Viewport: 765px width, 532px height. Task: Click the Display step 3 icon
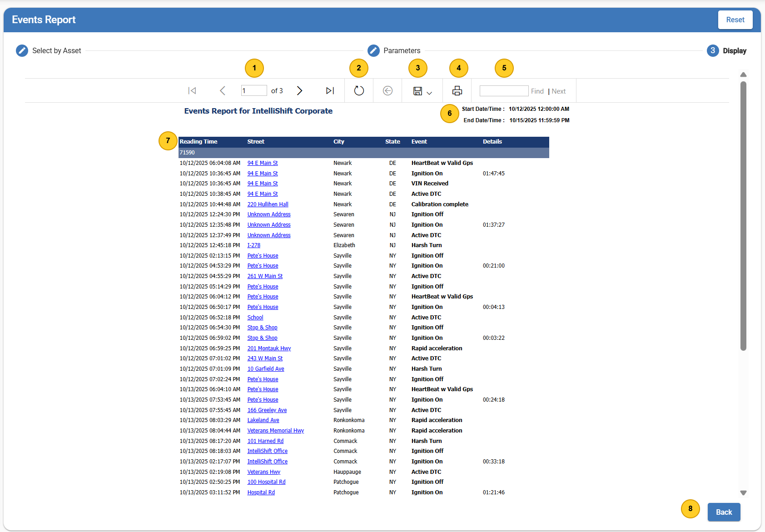(x=713, y=50)
